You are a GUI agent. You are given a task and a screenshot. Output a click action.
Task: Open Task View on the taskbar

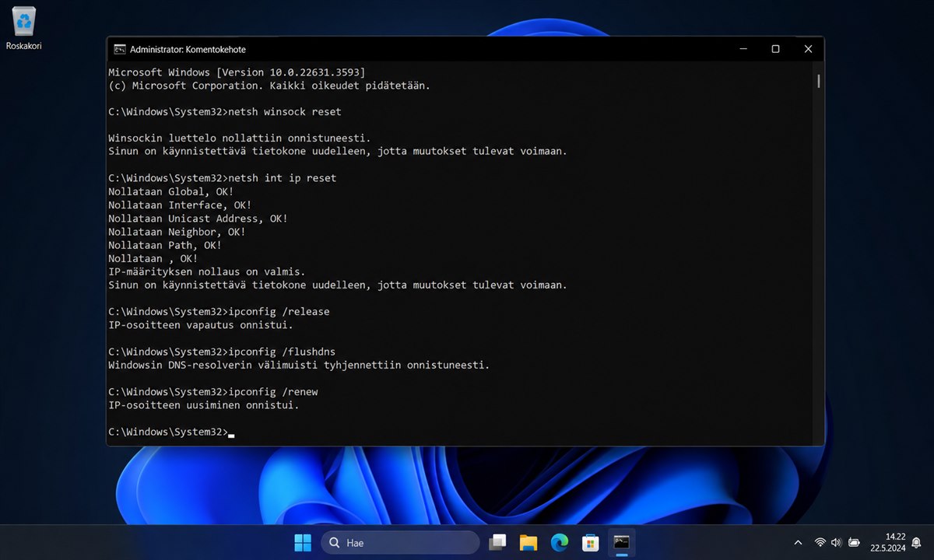pyautogui.click(x=497, y=542)
